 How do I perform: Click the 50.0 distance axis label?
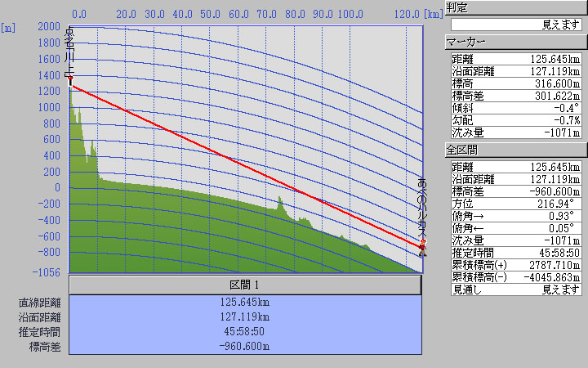click(210, 15)
